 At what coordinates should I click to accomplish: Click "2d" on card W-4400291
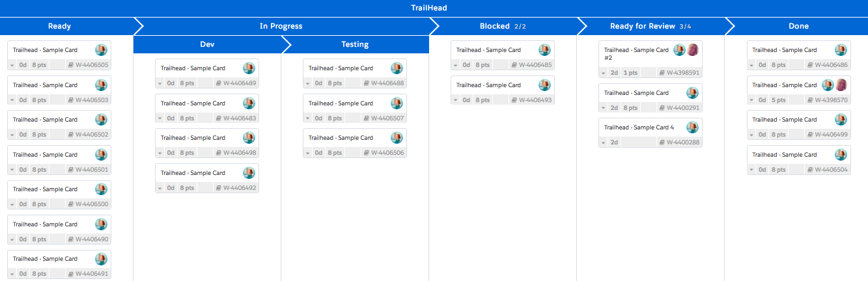point(614,108)
